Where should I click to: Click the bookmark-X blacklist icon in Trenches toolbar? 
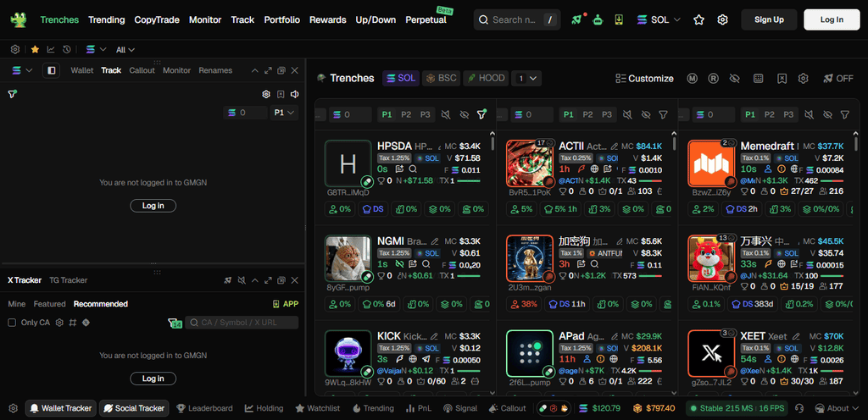coord(782,79)
